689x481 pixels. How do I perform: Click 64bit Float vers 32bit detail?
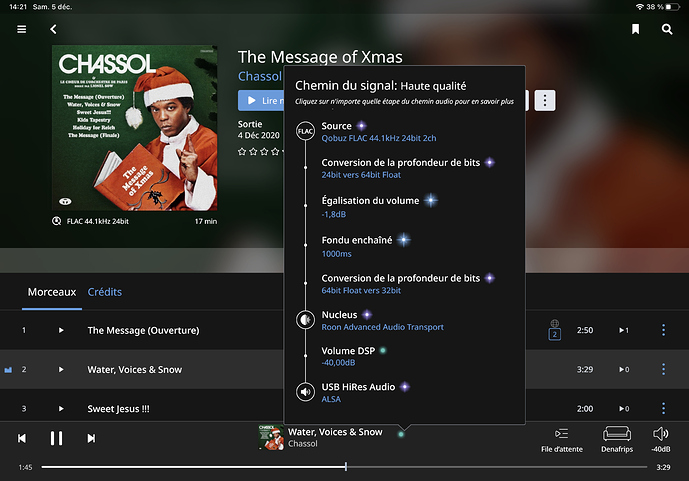(361, 290)
